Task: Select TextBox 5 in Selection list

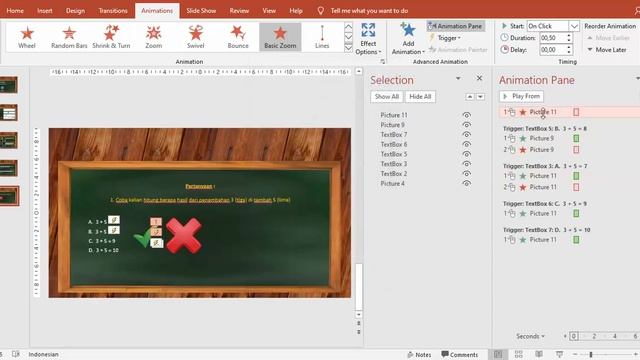Action: (x=394, y=154)
